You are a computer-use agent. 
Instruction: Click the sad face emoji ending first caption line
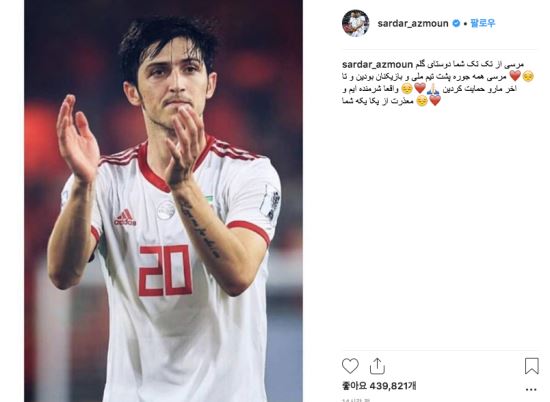(x=528, y=76)
